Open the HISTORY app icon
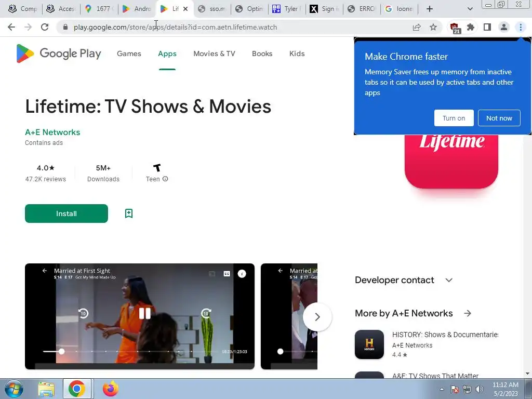 tap(369, 344)
